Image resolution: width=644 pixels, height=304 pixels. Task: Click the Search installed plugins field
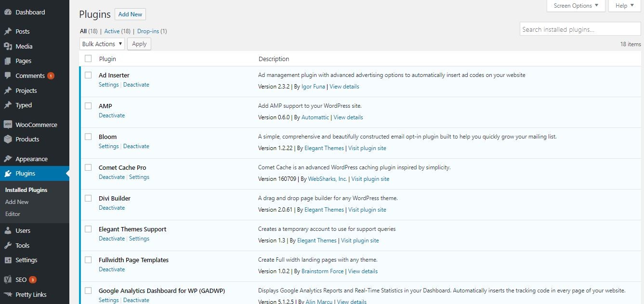tap(580, 29)
